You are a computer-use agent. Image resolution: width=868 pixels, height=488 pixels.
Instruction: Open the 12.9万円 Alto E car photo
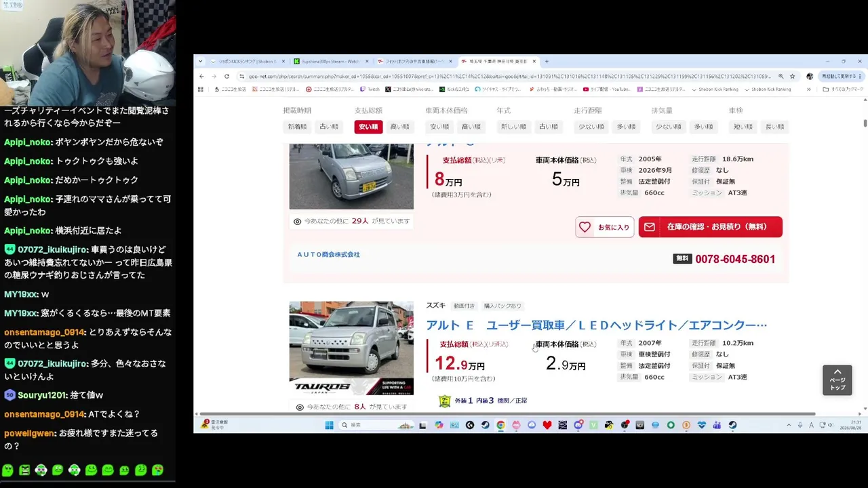pos(351,348)
